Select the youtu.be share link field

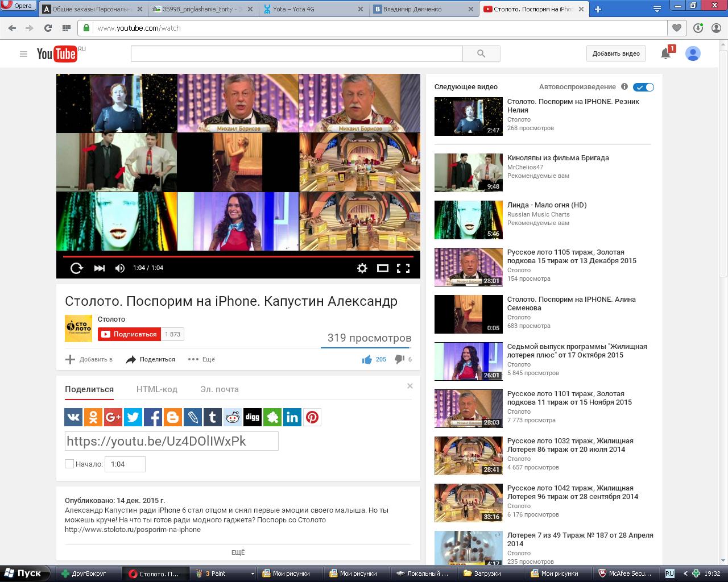[172, 441]
